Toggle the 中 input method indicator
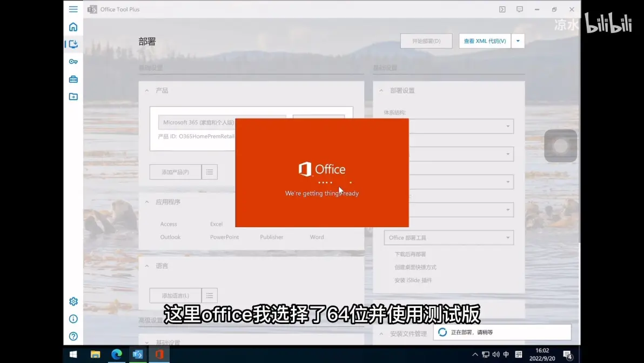Image resolution: width=644 pixels, height=363 pixels. coord(506,354)
